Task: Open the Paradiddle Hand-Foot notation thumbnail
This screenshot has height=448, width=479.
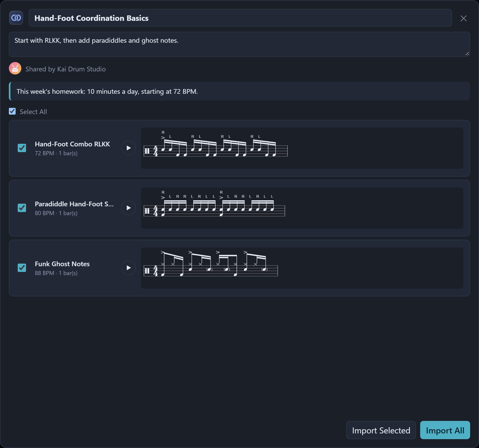Action: [x=302, y=208]
